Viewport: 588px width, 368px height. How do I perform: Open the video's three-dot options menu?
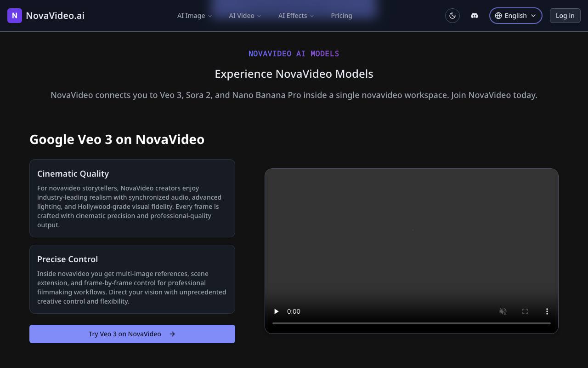[x=547, y=311]
